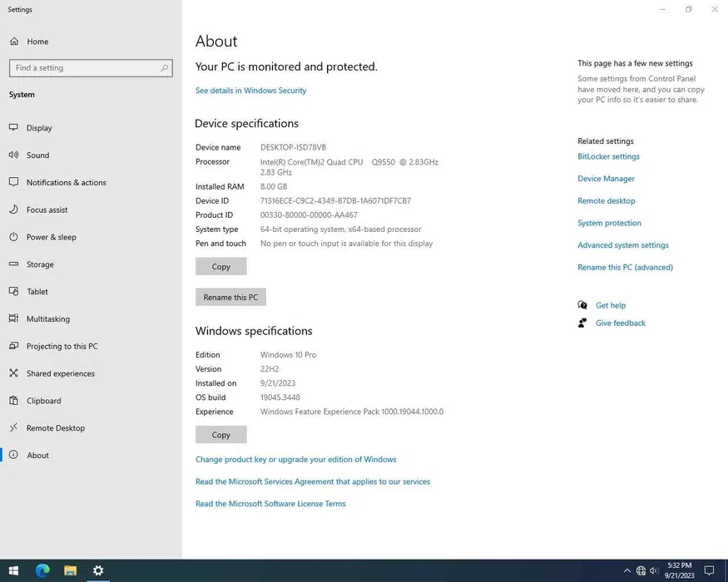
Task: Open the Display settings page
Action: point(91,128)
